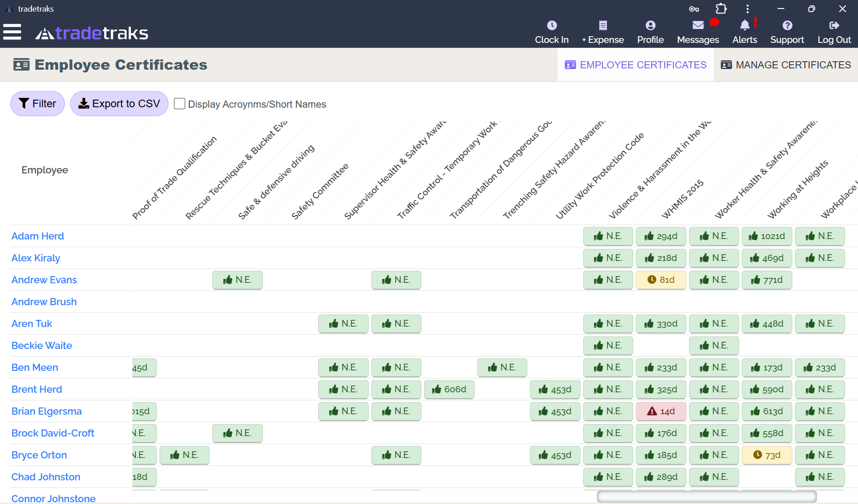View Alerts notifications
Screen dimensions: 858x504
(744, 32)
